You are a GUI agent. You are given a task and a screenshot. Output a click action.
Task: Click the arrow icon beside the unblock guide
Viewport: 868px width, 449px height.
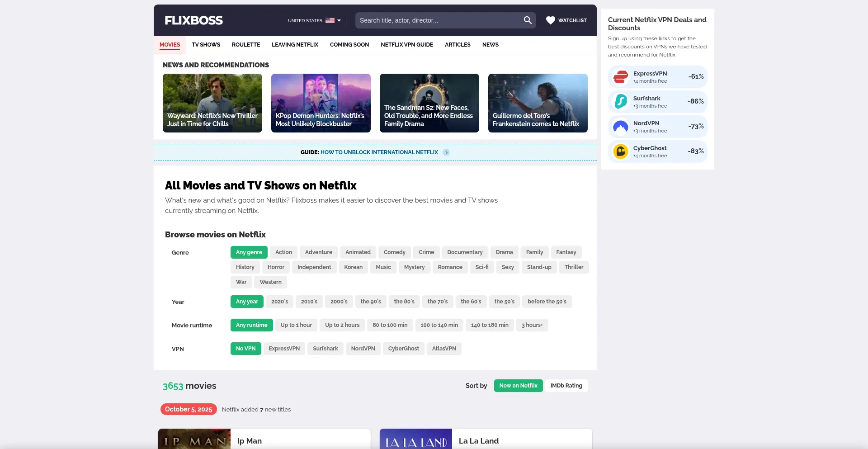coord(446,152)
